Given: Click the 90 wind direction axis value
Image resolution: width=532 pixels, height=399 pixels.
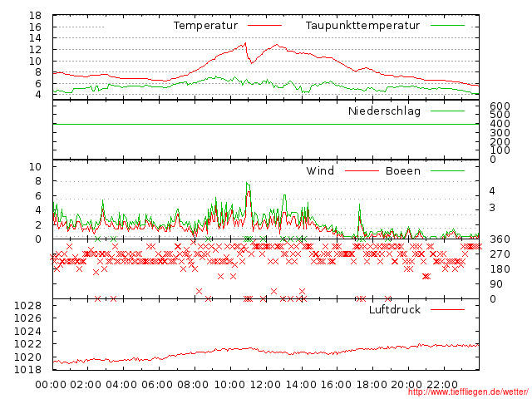Looking at the screenshot, I should tap(496, 284).
